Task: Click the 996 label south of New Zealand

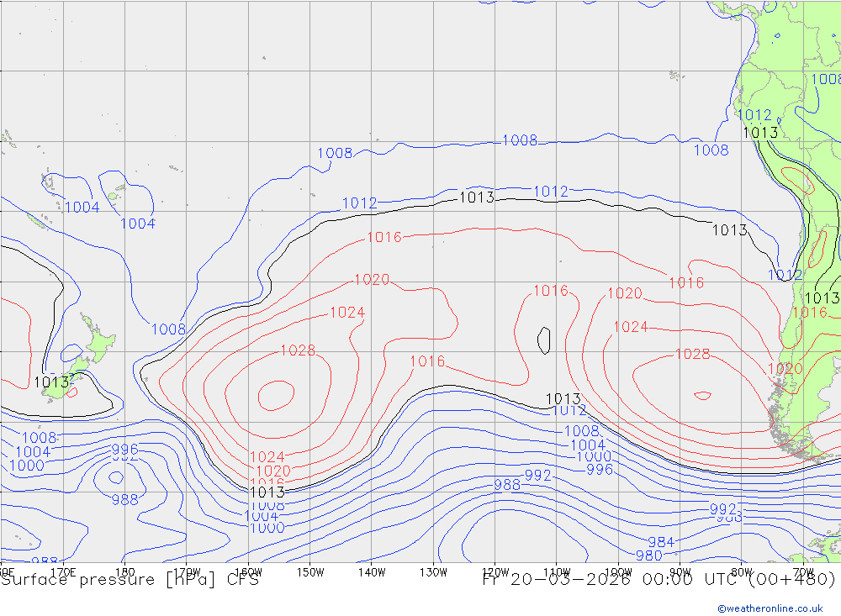Action: coord(125,450)
